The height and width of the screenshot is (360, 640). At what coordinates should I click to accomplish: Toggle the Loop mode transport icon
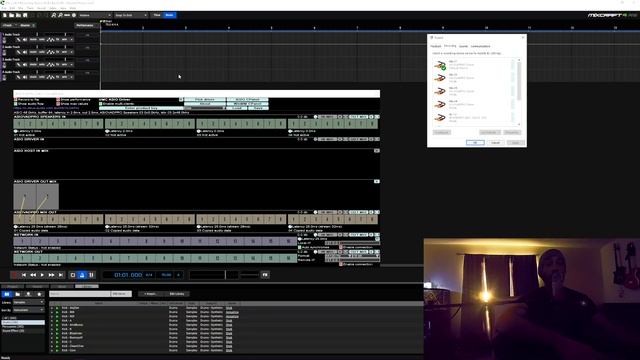(x=73, y=275)
